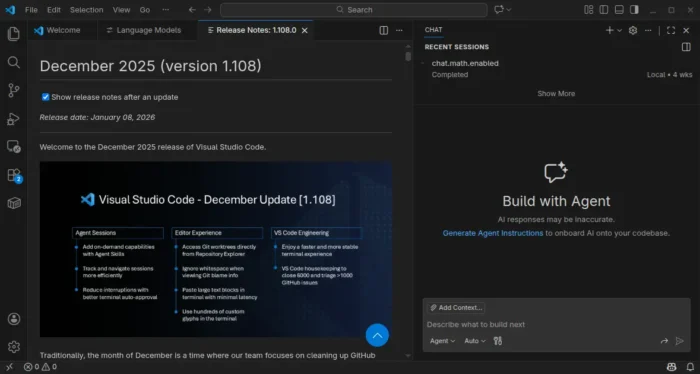Screen dimensions: 700x374
Task: Open chat.math.enabled session
Action: coord(556,69)
